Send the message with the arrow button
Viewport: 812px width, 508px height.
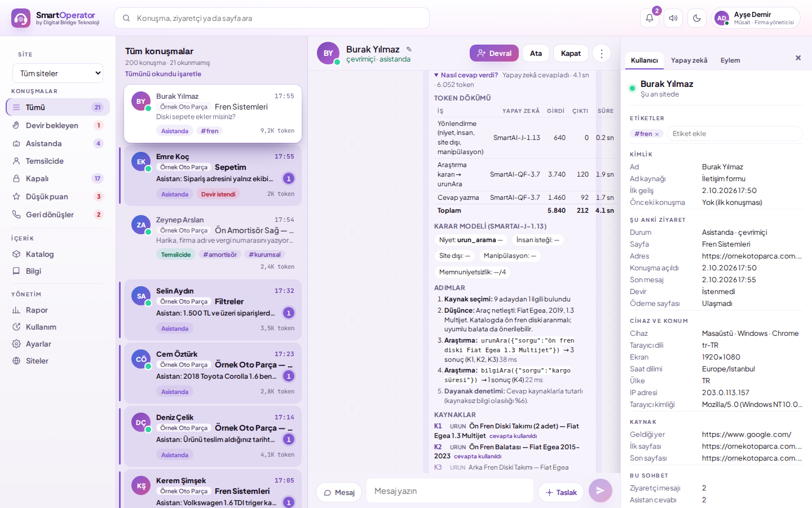[x=601, y=491]
